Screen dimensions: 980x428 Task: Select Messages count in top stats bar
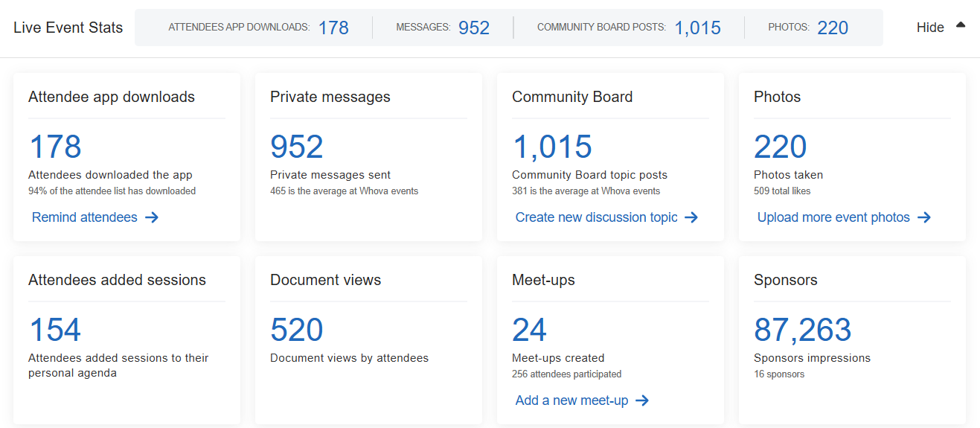(443, 28)
